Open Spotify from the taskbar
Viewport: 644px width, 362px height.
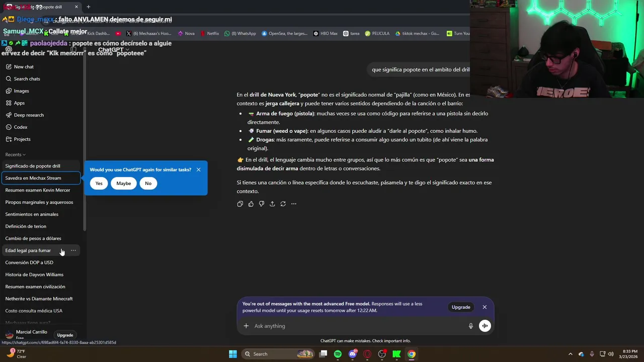click(x=338, y=354)
